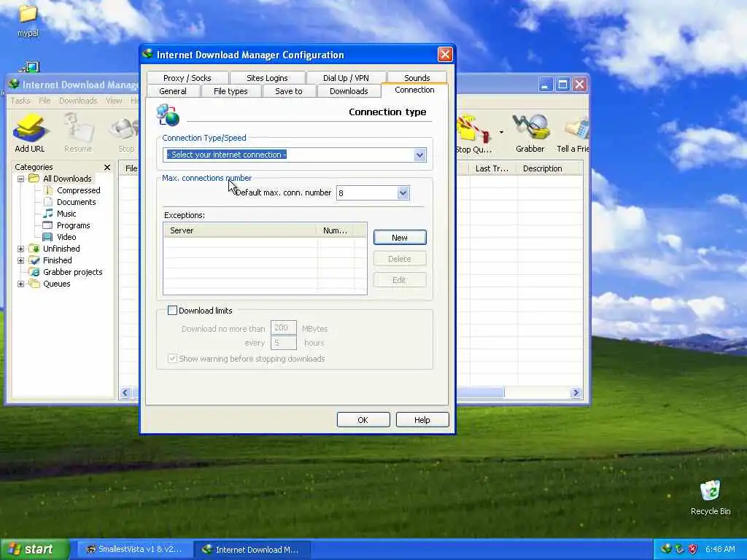Expand the Unfinished tree node
Viewport: 747px width, 560px height.
(x=20, y=249)
